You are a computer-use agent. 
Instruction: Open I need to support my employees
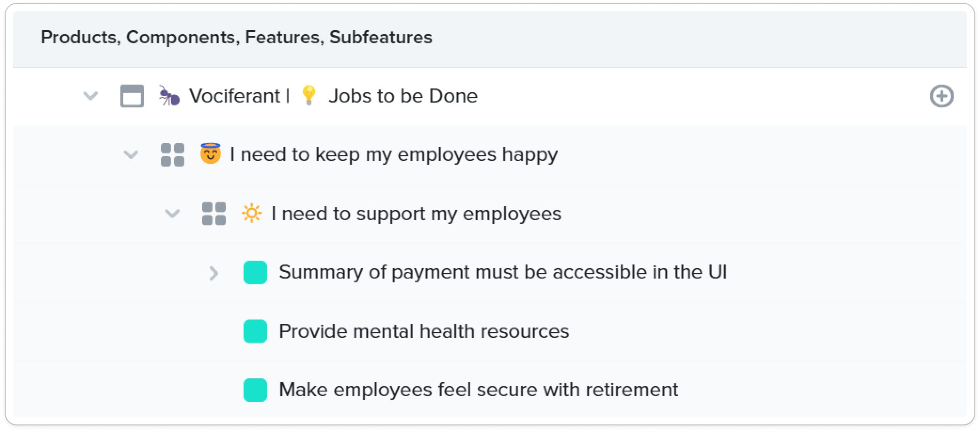pos(416,214)
